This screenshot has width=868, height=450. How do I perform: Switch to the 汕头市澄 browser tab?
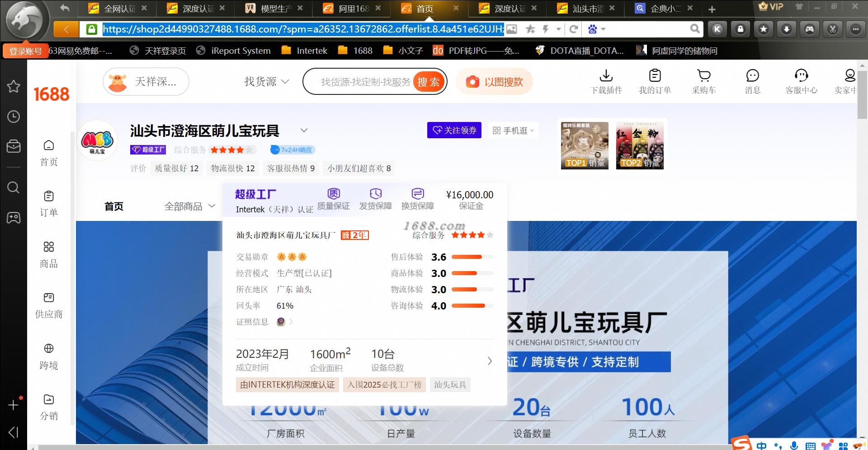585,8
